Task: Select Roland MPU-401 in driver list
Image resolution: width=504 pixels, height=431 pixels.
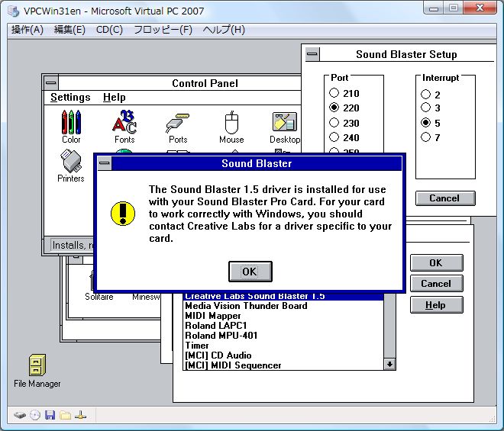Action: 283,336
